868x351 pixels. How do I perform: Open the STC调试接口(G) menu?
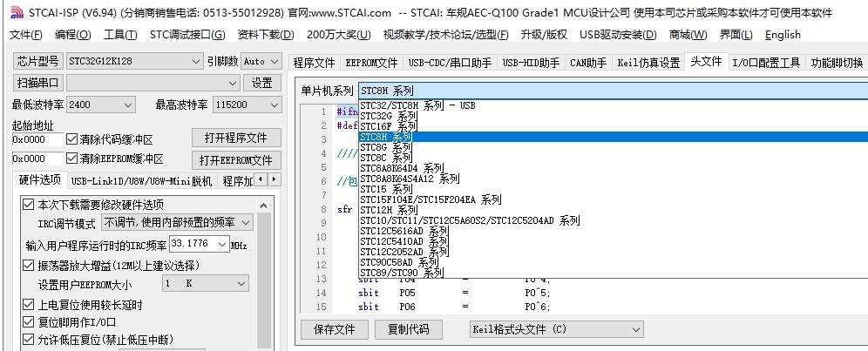click(187, 34)
